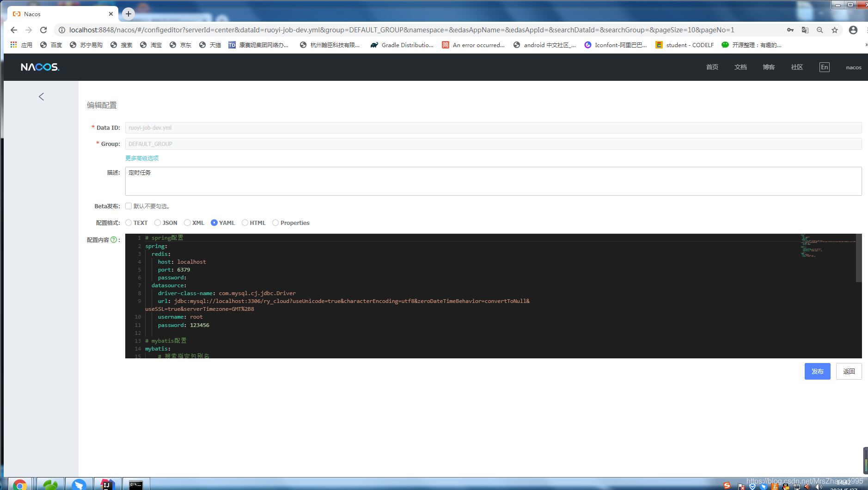Open the Chrome profile avatar icon

(853, 30)
